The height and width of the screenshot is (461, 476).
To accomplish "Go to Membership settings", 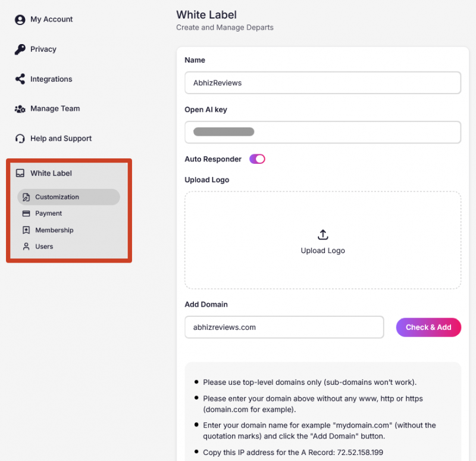I will (54, 230).
